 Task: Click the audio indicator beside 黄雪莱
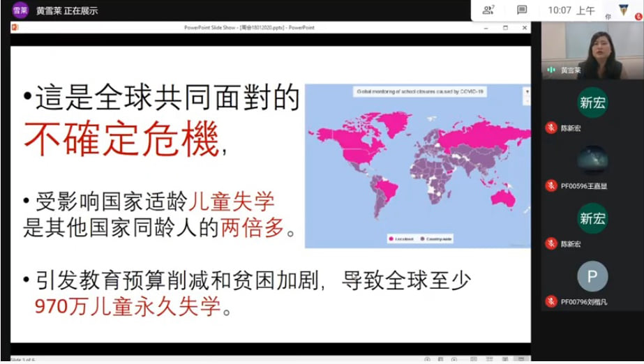(x=551, y=70)
